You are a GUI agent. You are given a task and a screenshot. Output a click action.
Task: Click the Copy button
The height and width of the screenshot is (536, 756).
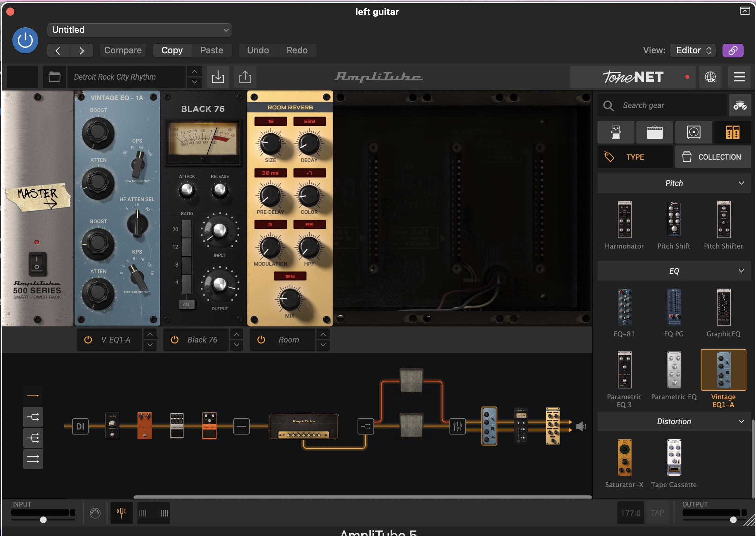[172, 50]
